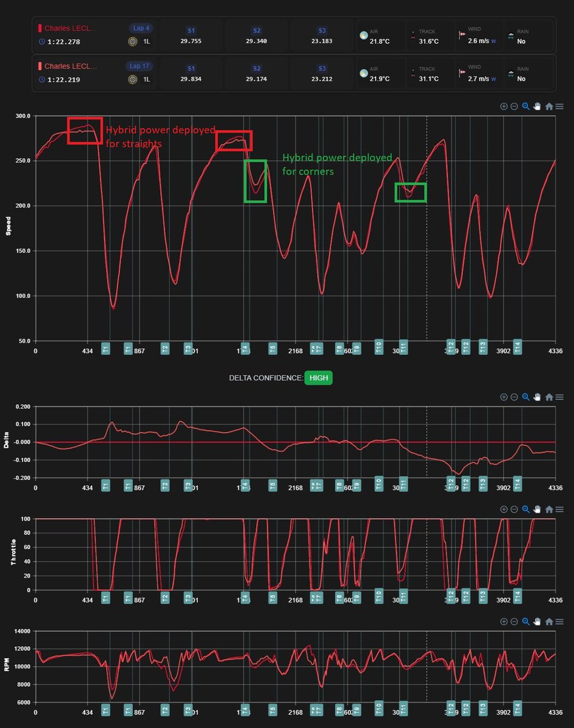Select the magnifier zoom tool on Throttle chart
The height and width of the screenshot is (728, 574).
pyautogui.click(x=525, y=510)
